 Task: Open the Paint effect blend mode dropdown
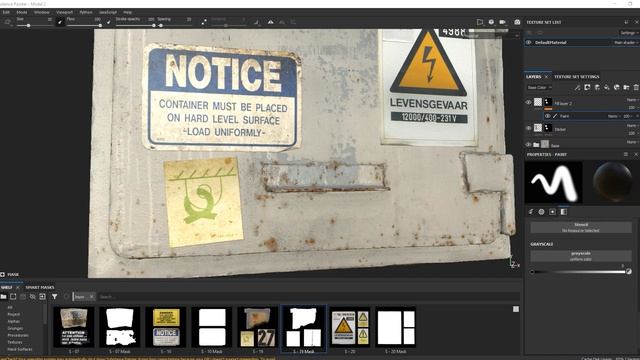coord(613,116)
